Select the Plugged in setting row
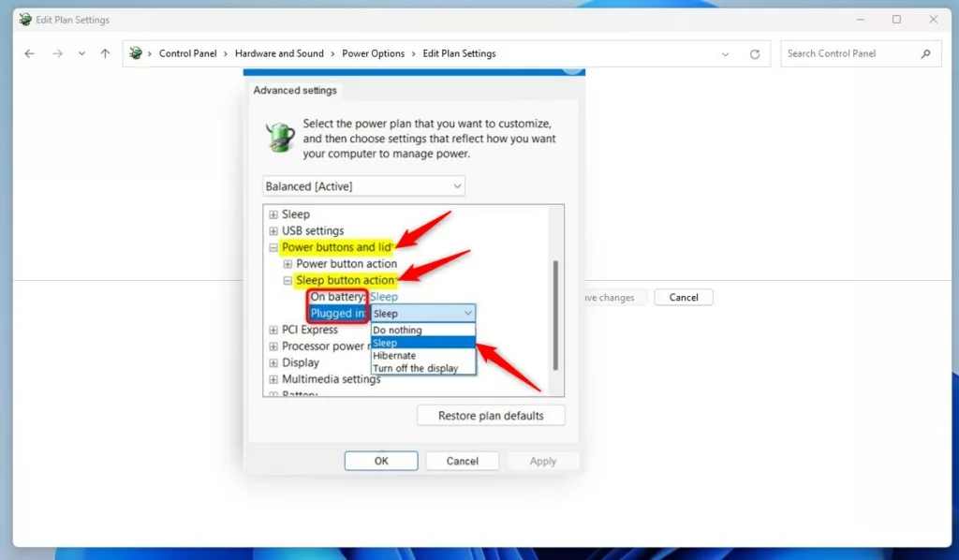 pos(337,313)
